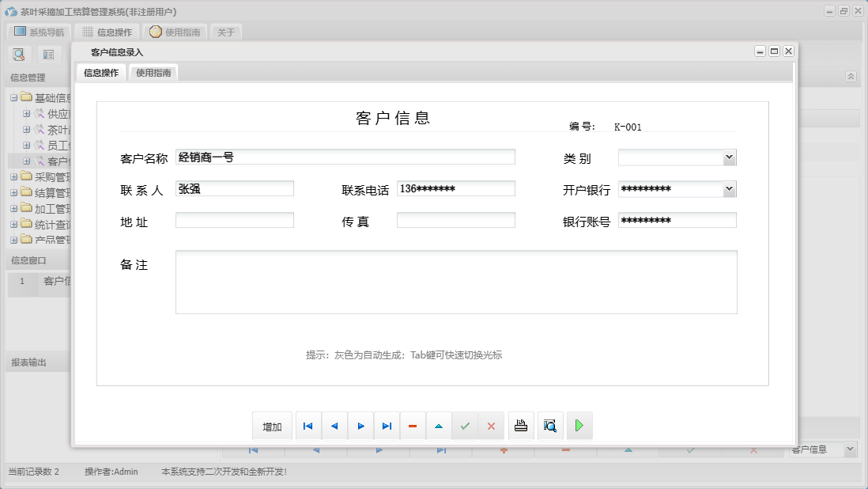This screenshot has width=868, height=489.
Task: Click the blue edit triangle icon
Action: [439, 425]
